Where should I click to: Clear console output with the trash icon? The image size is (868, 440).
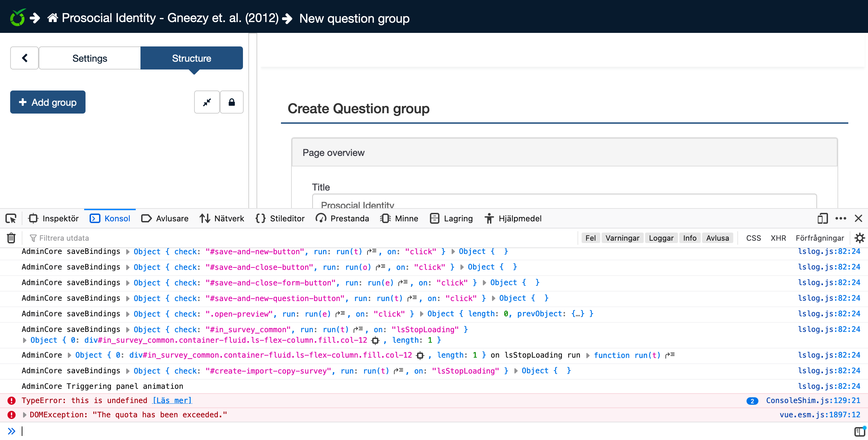click(11, 238)
